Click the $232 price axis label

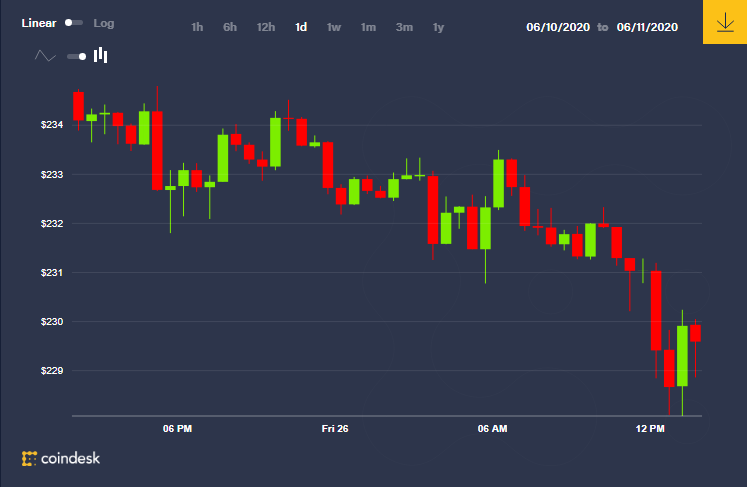(52, 223)
